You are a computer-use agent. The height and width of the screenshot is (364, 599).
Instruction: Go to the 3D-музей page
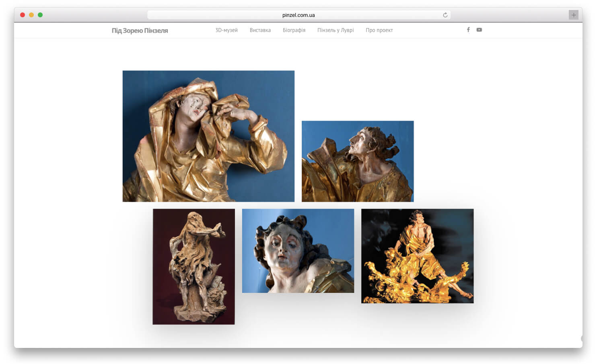[x=226, y=30]
